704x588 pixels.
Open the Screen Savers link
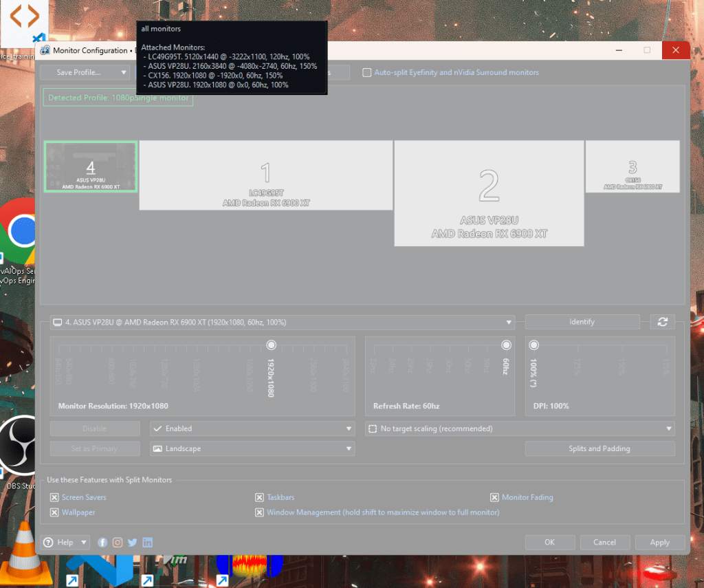point(84,497)
